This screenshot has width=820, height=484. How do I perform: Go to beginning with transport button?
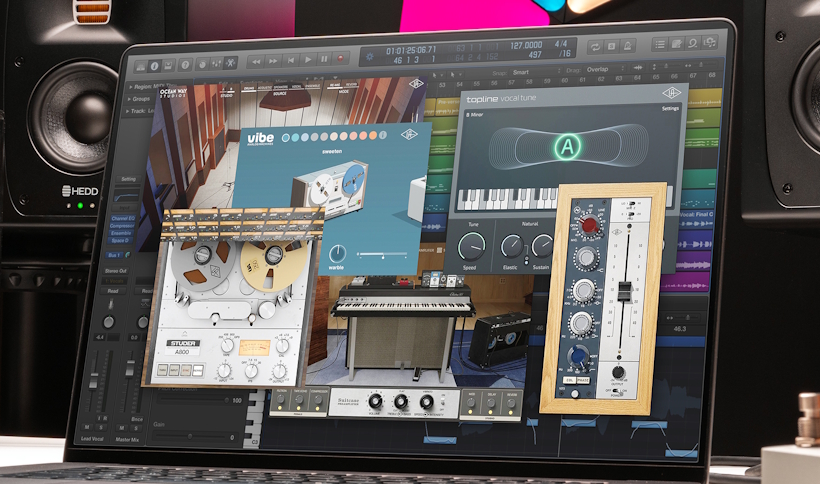(x=290, y=61)
